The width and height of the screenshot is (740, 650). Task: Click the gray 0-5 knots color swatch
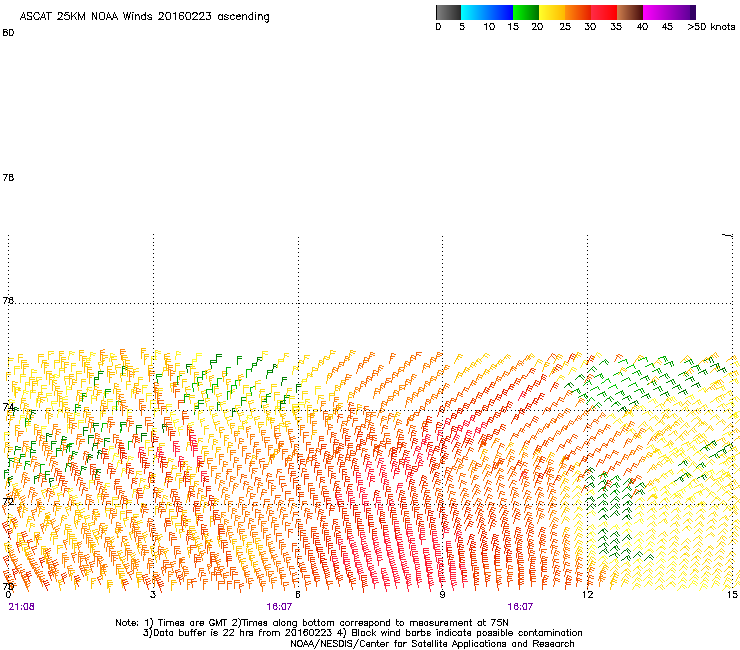pos(448,12)
